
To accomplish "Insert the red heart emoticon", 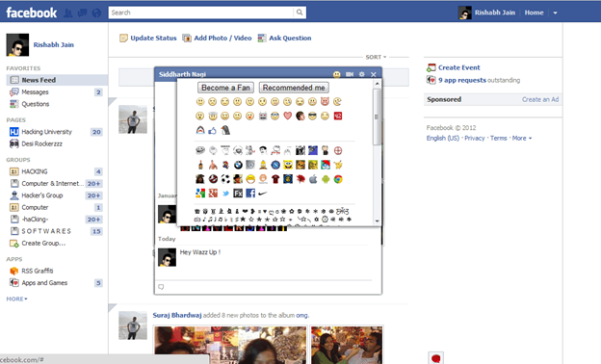I will click(x=287, y=116).
